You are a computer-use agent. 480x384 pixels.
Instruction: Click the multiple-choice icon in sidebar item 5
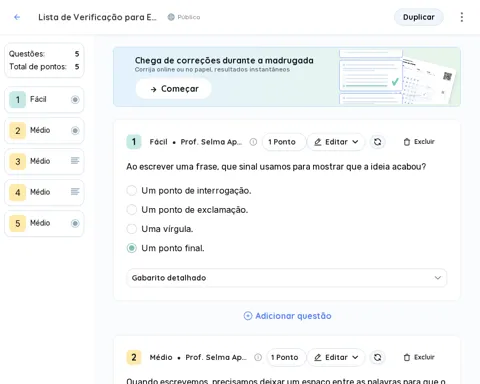[75, 223]
